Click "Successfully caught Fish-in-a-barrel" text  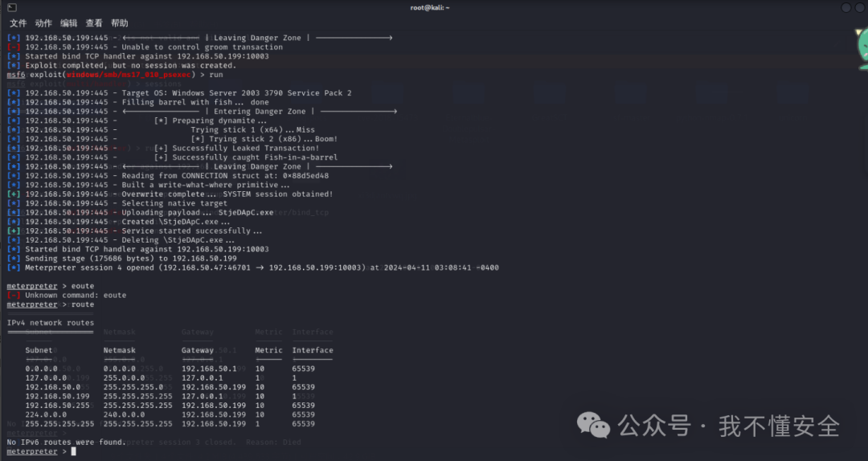[x=255, y=157]
